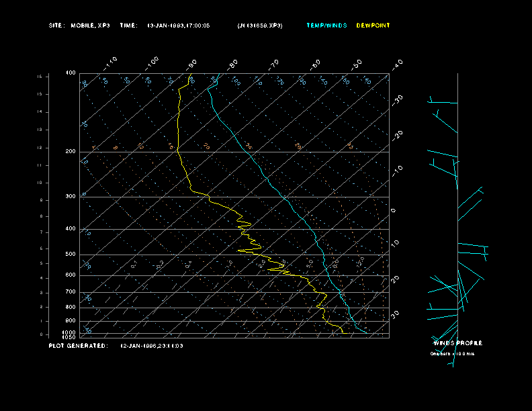
Task: Click the -110 slanted temperature label
Action: (x=110, y=64)
